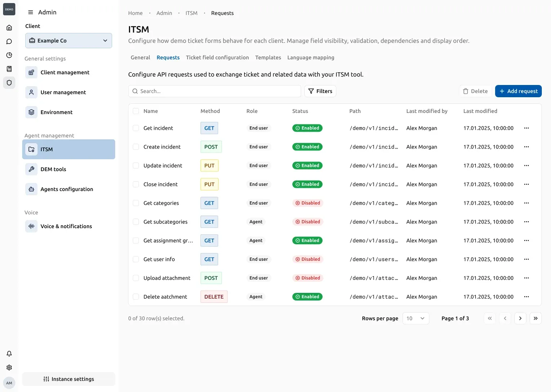
Task: Open DEM tools in sidebar
Action: click(68, 169)
